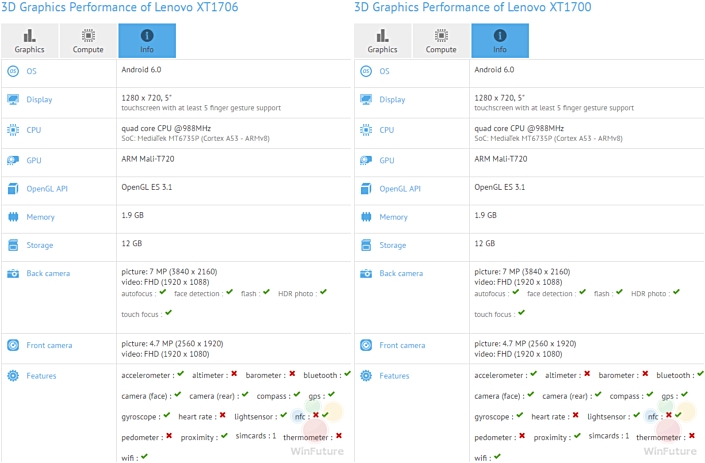Click the GPU icon in XT1706 panel

[13, 160]
